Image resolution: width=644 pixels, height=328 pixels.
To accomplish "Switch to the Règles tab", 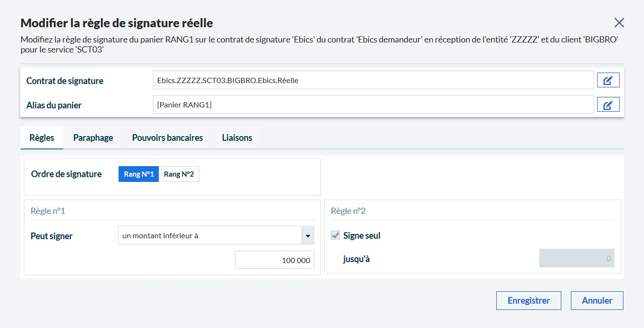I will 42,138.
